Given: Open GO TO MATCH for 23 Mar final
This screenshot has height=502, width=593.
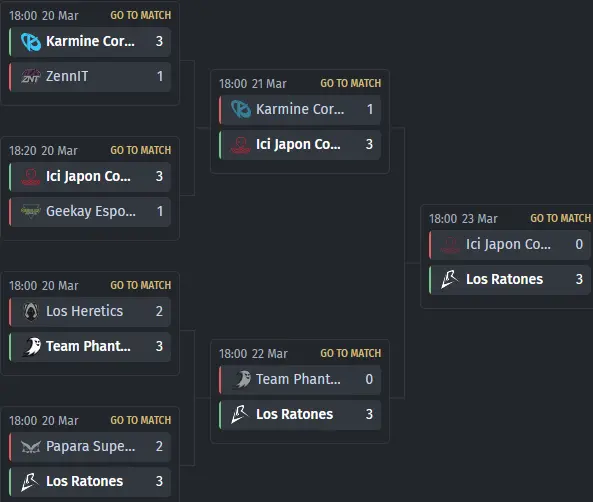Looking at the screenshot, I should (560, 218).
